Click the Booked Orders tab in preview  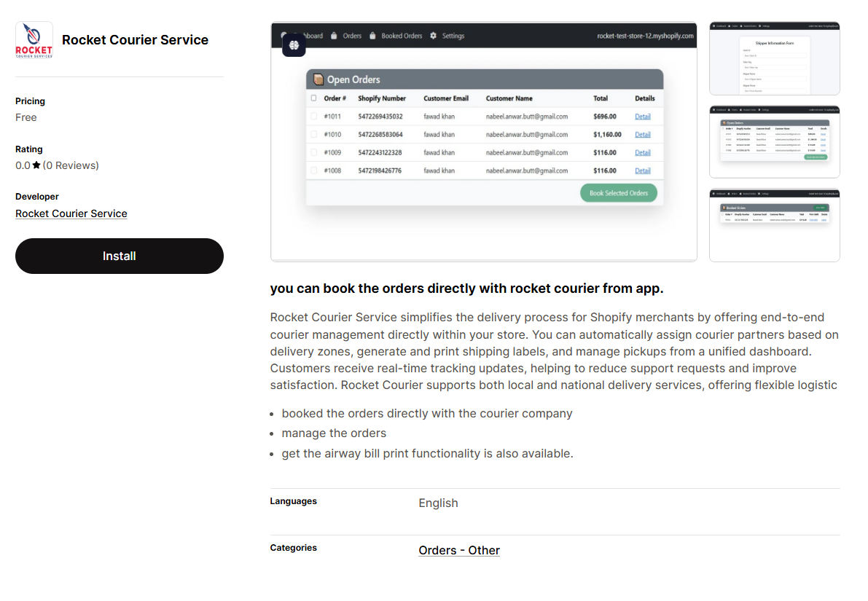[x=402, y=36]
